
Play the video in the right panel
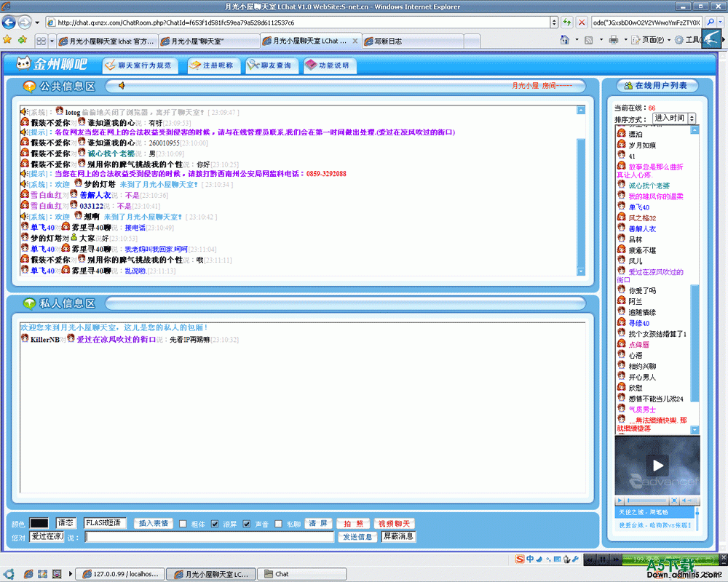pos(657,466)
